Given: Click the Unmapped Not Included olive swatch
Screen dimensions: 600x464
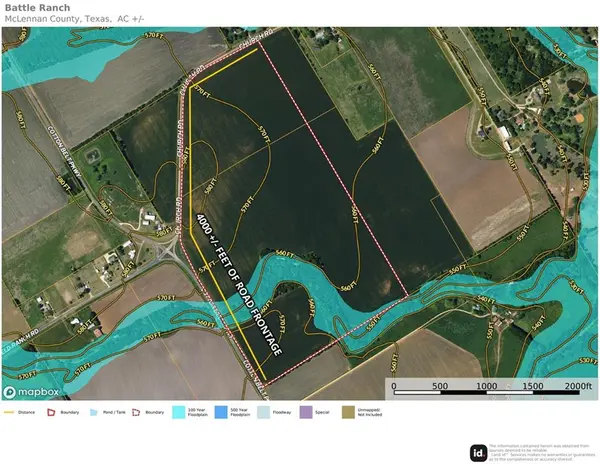Looking at the screenshot, I should tap(347, 412).
